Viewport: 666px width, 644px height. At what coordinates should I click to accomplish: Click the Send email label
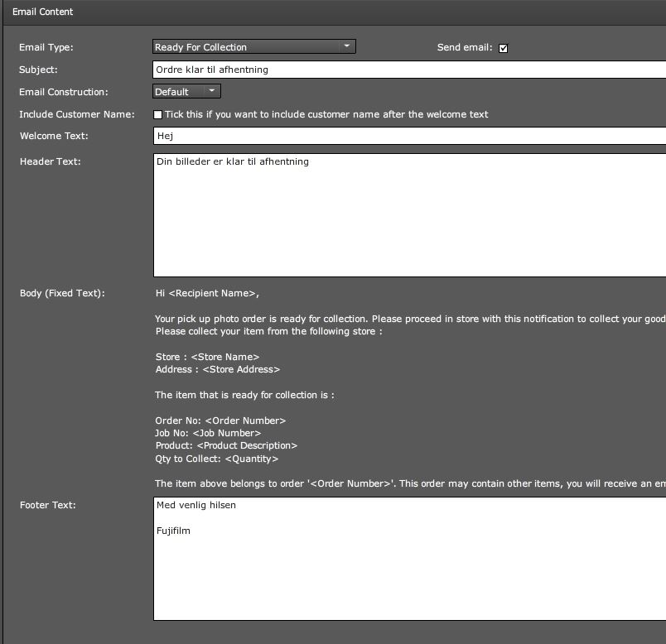click(x=465, y=47)
